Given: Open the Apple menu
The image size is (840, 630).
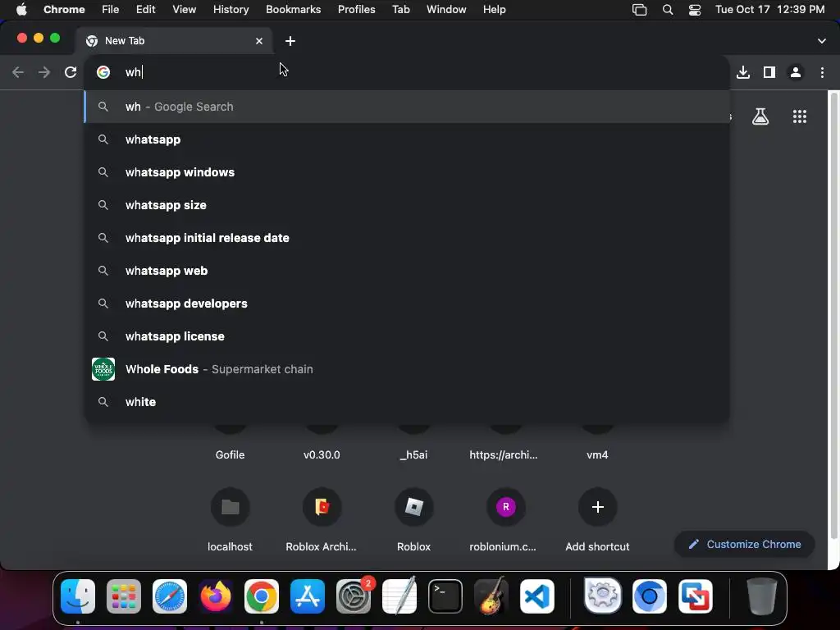Looking at the screenshot, I should 21,9.
